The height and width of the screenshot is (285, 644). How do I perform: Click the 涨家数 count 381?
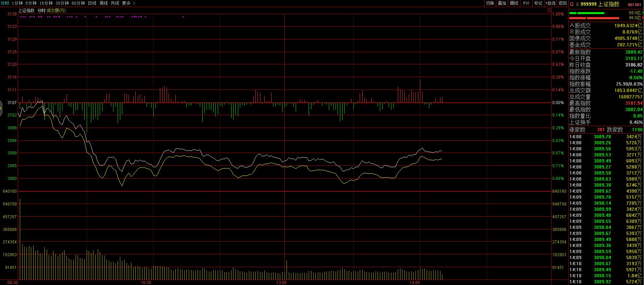click(601, 130)
